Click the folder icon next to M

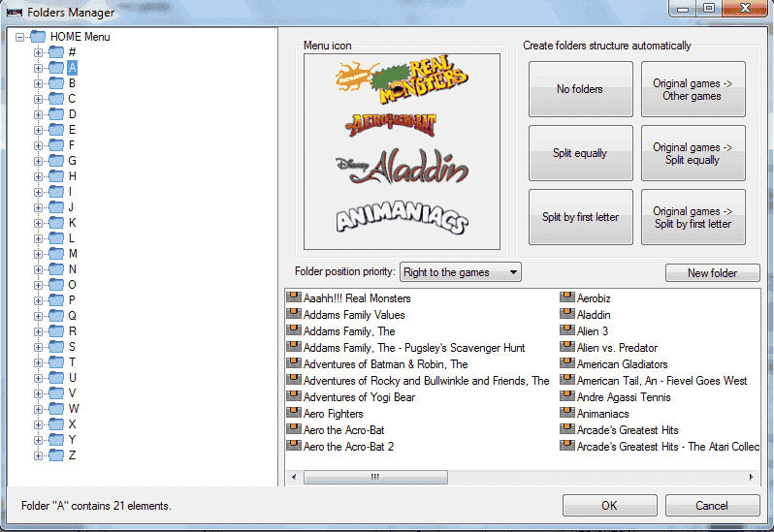(56, 254)
